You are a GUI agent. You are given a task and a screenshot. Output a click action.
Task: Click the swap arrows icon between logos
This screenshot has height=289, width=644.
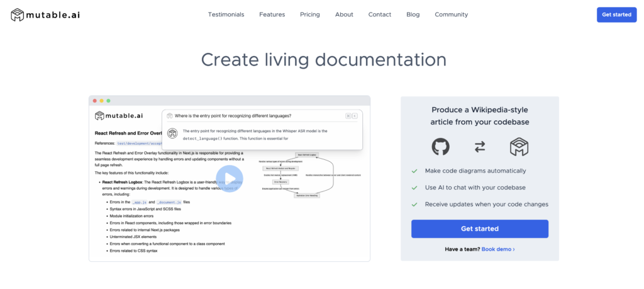click(480, 146)
